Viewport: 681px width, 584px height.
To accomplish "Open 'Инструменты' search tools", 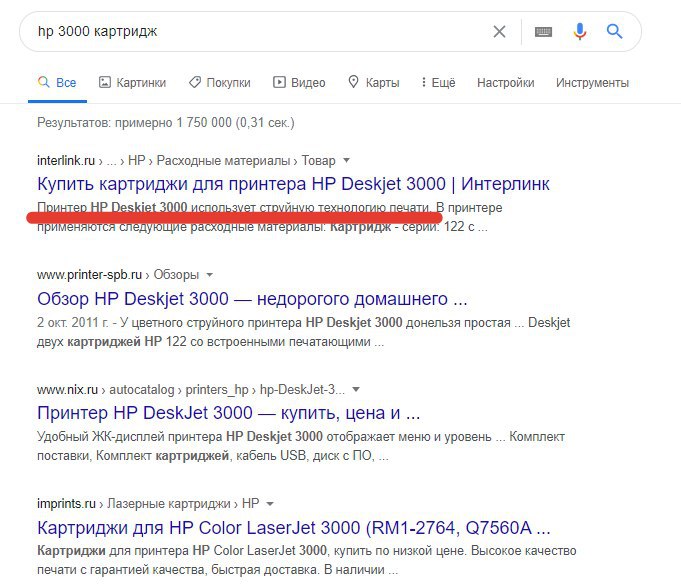I will coord(592,82).
